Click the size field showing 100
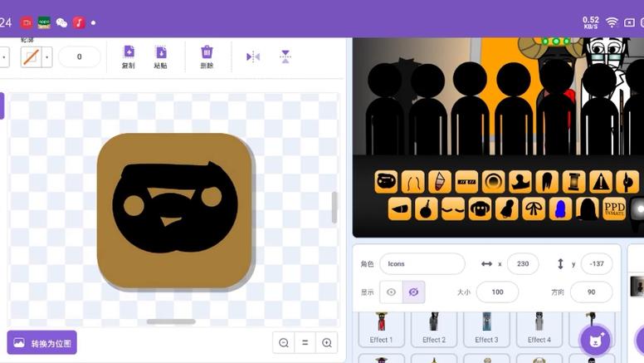644x363 pixels. pyautogui.click(x=497, y=292)
